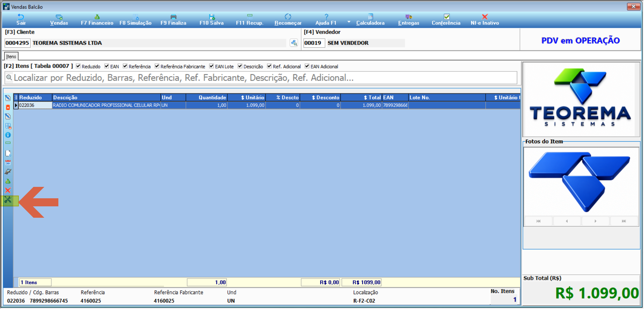Open the Calculadora tool
The height and width of the screenshot is (309, 644).
point(370,20)
